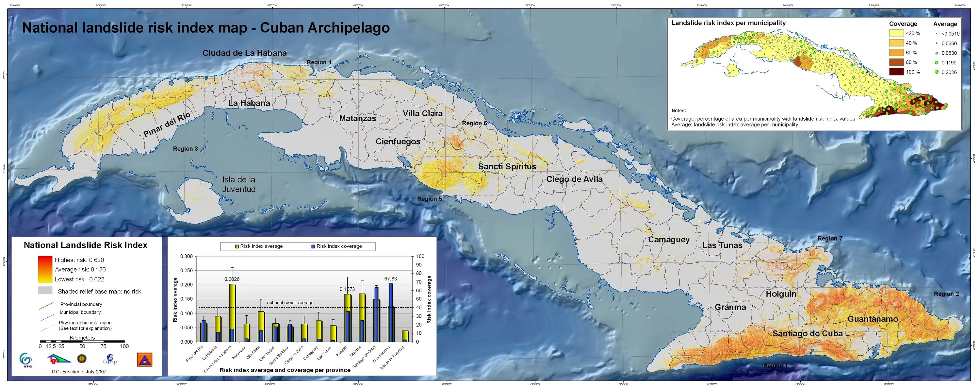Click the Pinar del Río province label
The height and width of the screenshot is (389, 980).
point(167,125)
